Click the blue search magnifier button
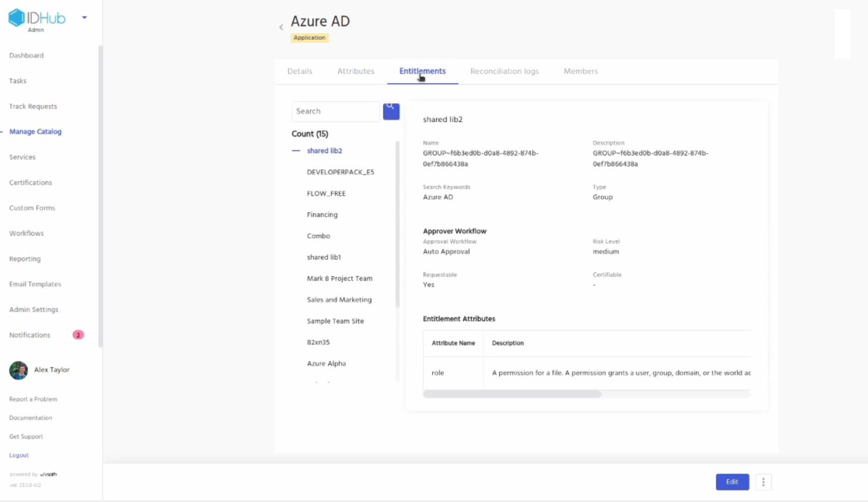Screen dimensions: 868x502 click(x=391, y=111)
